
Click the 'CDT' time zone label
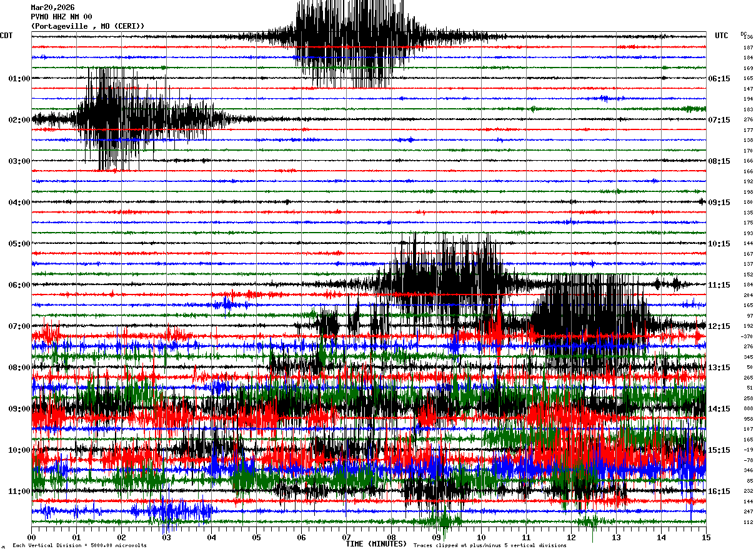pyautogui.click(x=6, y=36)
